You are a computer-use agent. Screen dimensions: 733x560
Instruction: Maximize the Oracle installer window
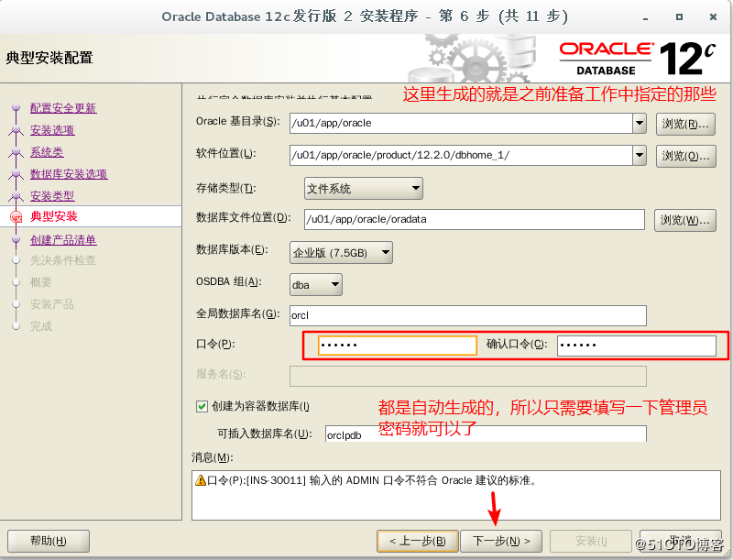(x=679, y=17)
